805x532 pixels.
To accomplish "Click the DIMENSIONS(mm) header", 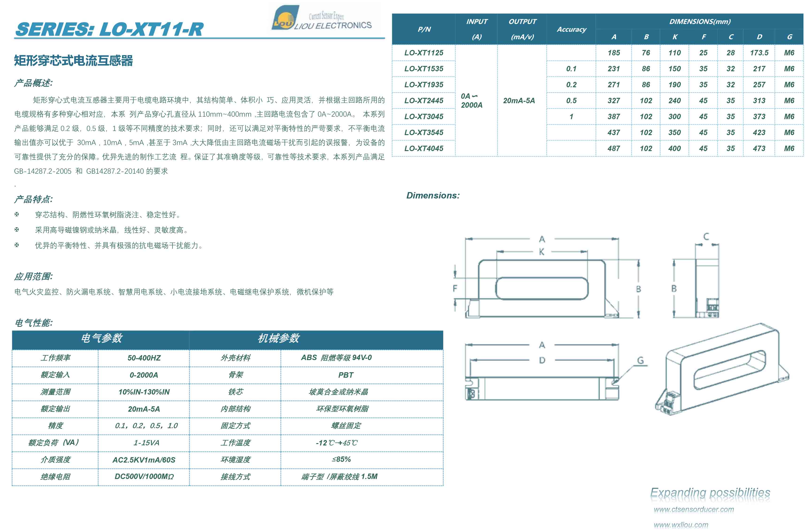I will (x=699, y=21).
